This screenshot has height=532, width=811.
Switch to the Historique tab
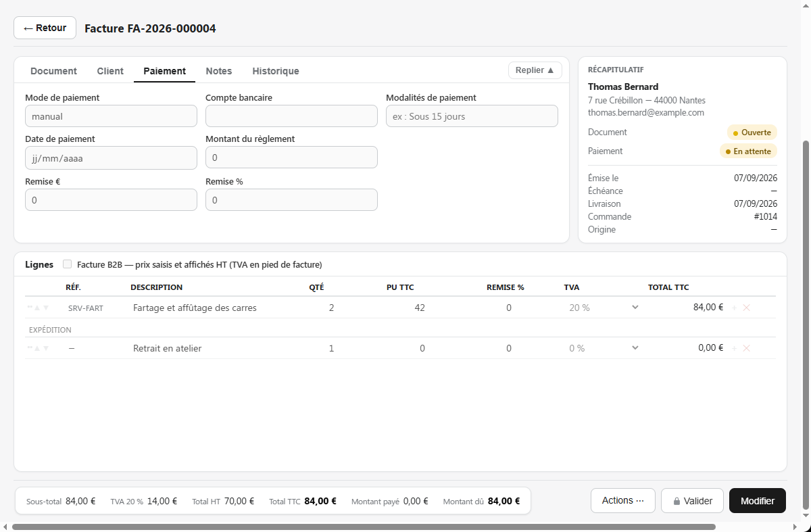(x=276, y=71)
